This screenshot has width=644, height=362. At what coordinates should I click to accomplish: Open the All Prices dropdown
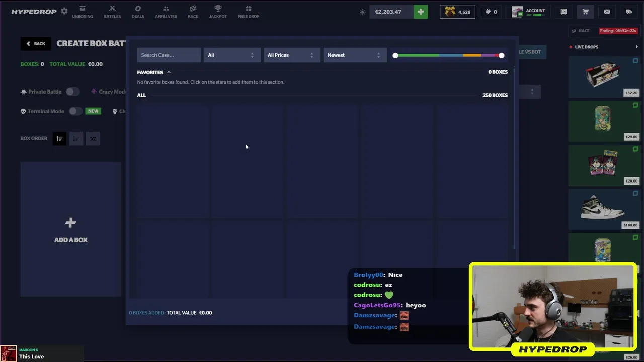tap(292, 55)
